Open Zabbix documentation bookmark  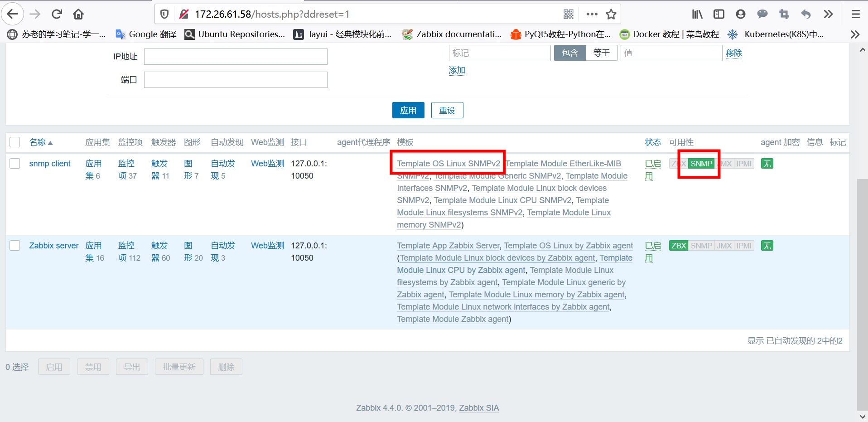pyautogui.click(x=452, y=34)
